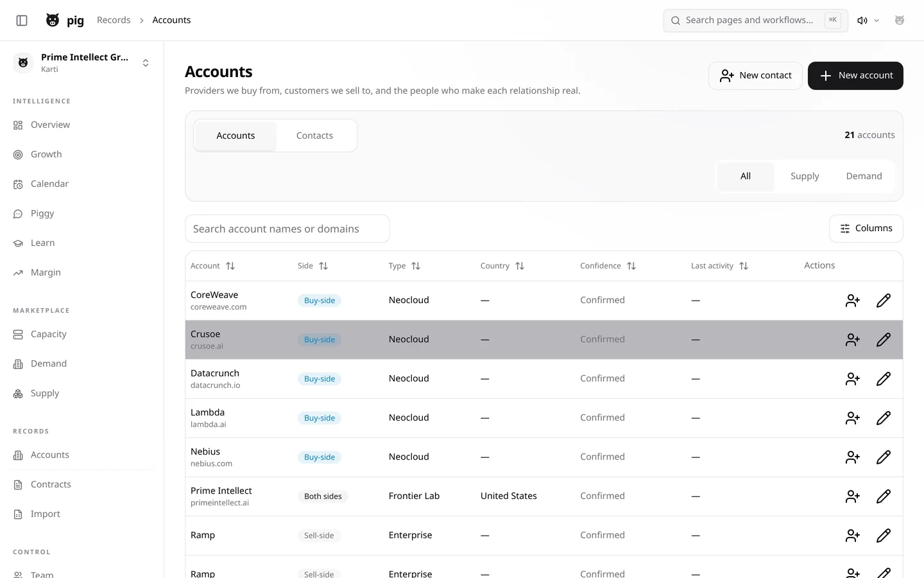924x578 pixels.
Task: Edit the Datacrunch account
Action: coord(883,379)
